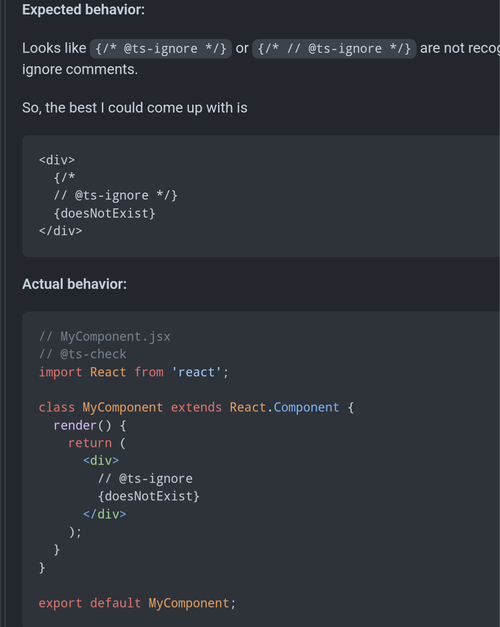Click inline code '{/* @ts-ignore */}'

161,49
